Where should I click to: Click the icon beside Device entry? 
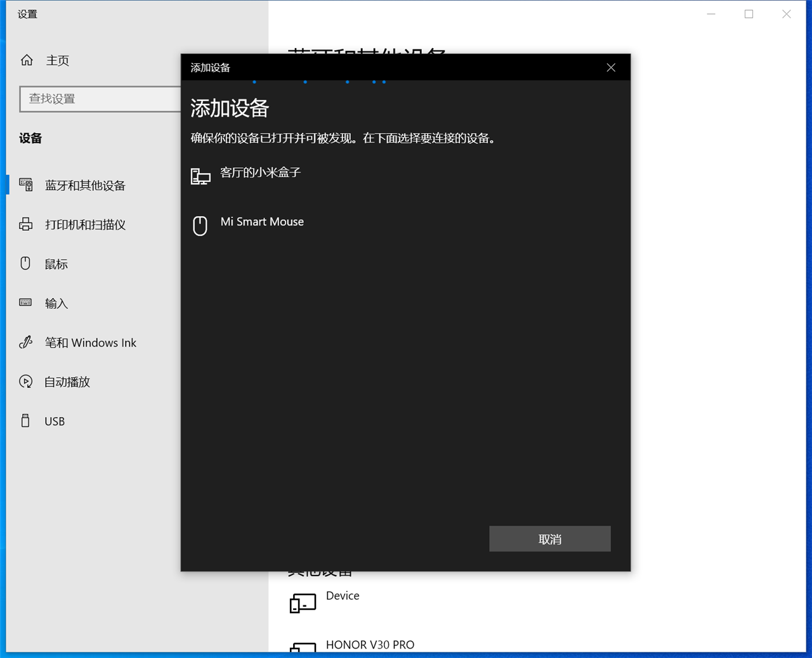[x=303, y=603]
